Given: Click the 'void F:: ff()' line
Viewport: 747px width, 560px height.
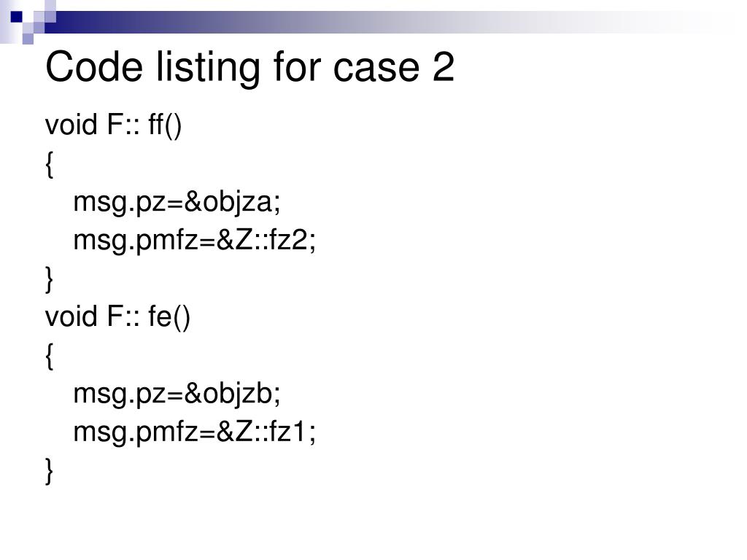Looking at the screenshot, I should [x=113, y=125].
